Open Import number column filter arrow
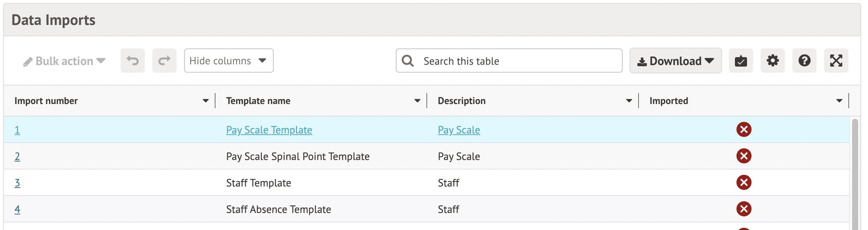868x230 pixels. (x=206, y=101)
